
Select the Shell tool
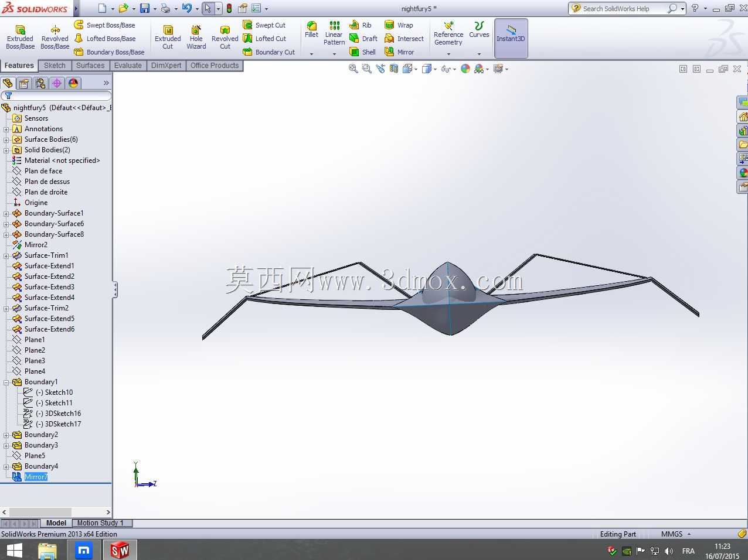(x=362, y=52)
